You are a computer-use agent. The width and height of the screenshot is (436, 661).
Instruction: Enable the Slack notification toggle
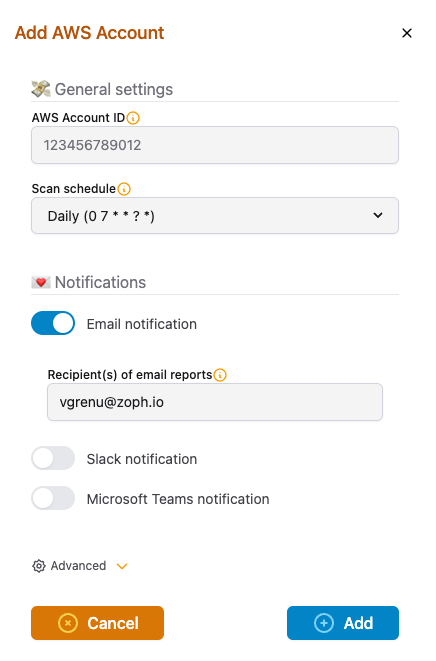(x=53, y=458)
